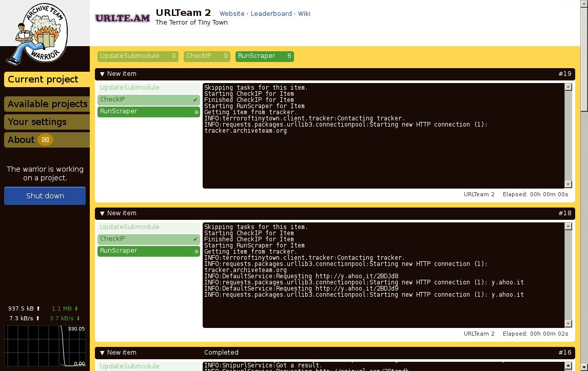Open the Available projects tab
588x371 pixels.
47,104
